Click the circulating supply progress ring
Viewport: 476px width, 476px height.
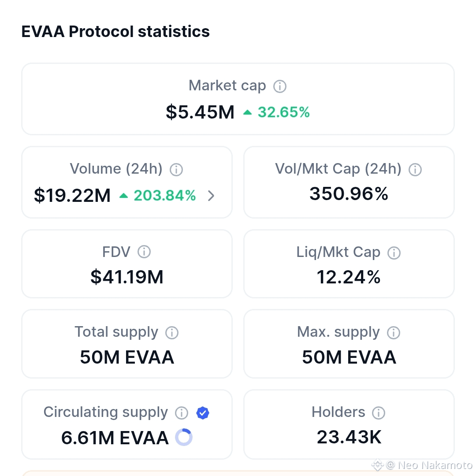pos(184,437)
